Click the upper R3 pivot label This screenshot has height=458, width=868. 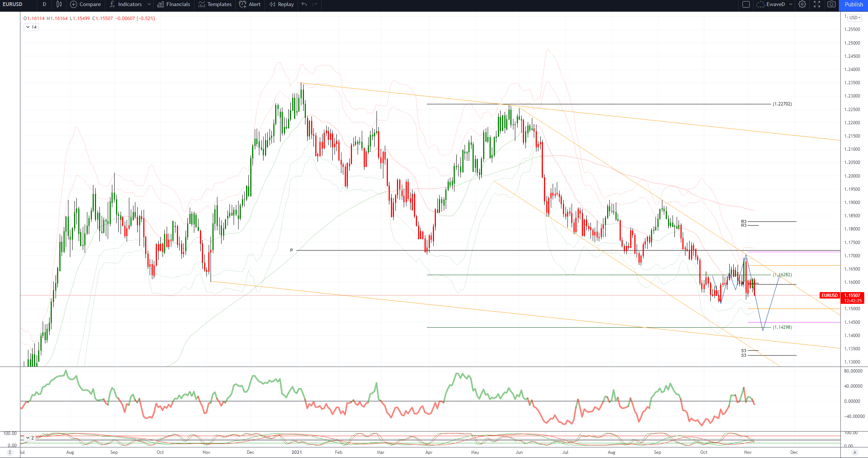[744, 221]
